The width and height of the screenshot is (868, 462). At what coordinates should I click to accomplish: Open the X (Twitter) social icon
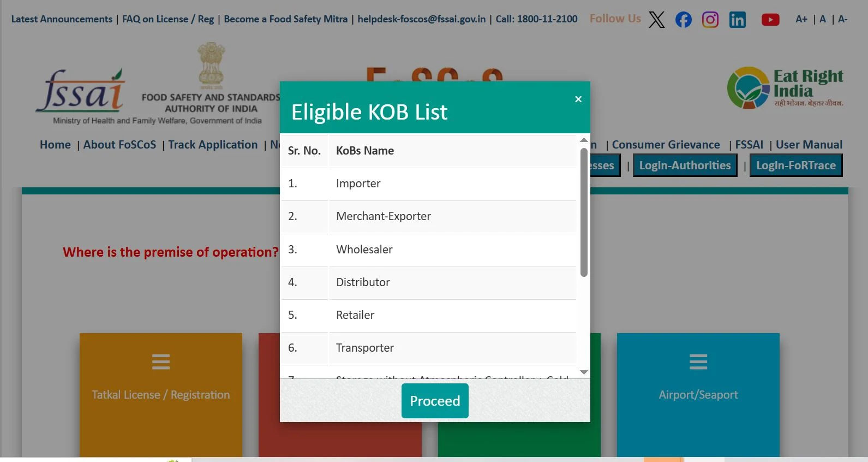pos(656,20)
